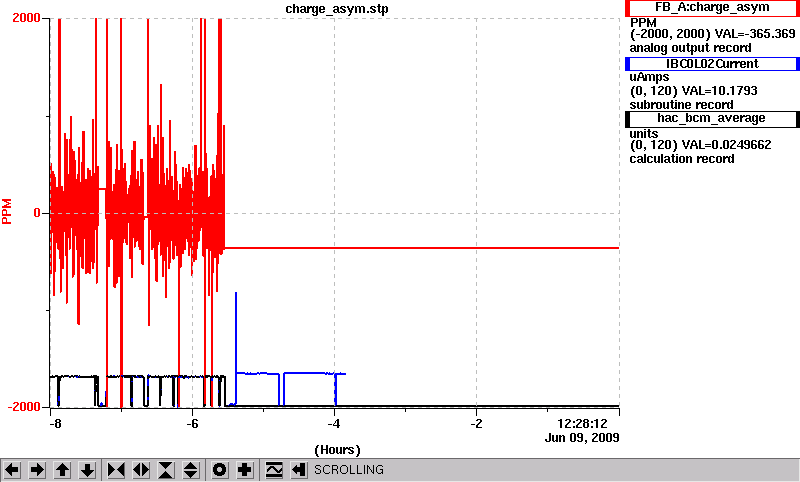Click the -8 hours x-axis tick label
Viewport: 800px width, 482px height.
click(x=55, y=424)
